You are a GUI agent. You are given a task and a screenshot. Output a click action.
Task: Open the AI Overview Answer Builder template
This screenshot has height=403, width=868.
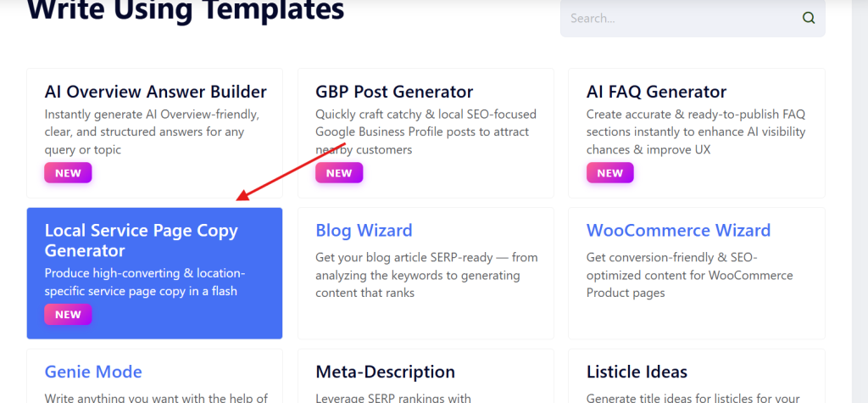tap(155, 92)
